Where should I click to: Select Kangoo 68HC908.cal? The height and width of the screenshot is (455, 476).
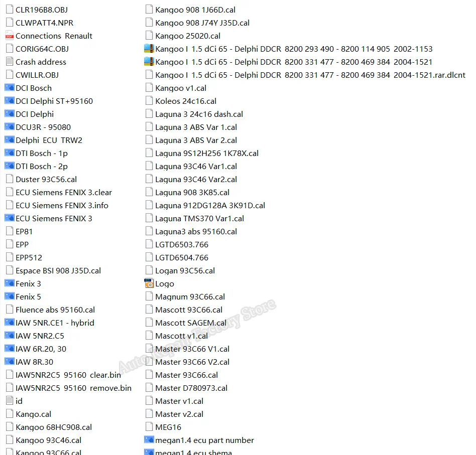pos(49,427)
